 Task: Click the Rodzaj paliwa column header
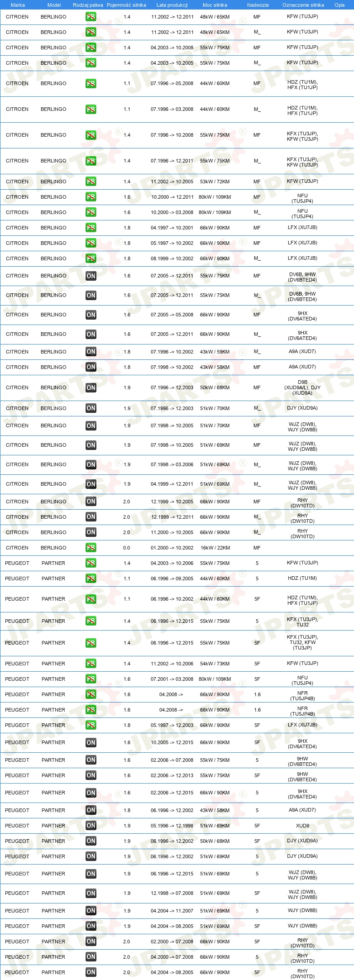[x=88, y=5]
